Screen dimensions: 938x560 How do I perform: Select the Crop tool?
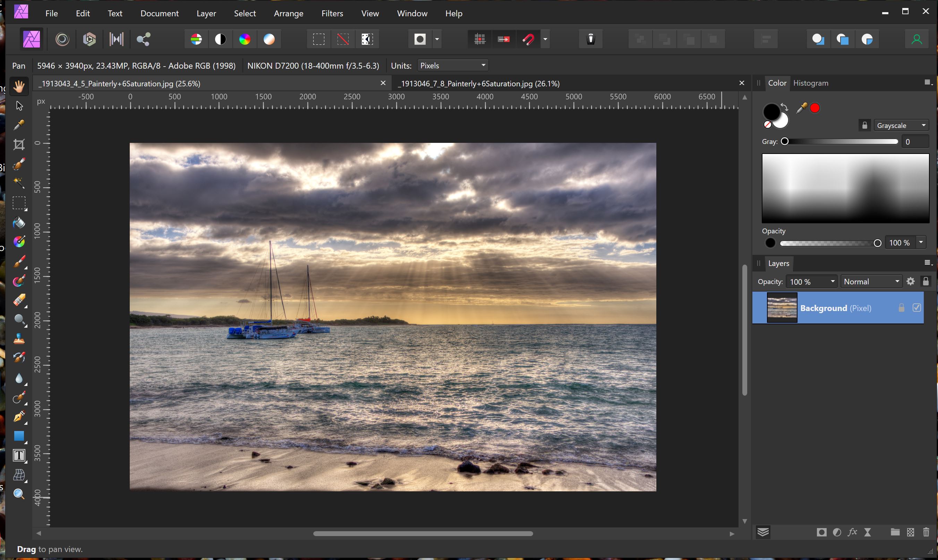click(x=19, y=145)
